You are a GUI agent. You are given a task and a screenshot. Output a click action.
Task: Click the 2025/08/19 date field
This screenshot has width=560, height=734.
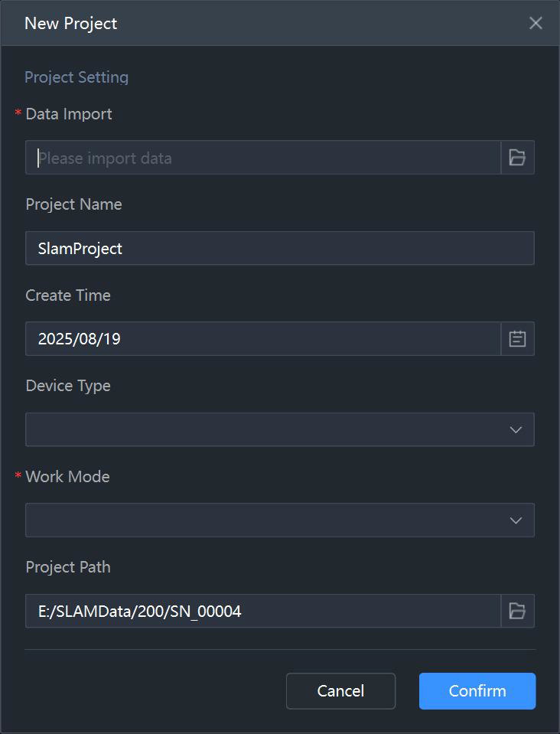point(263,339)
